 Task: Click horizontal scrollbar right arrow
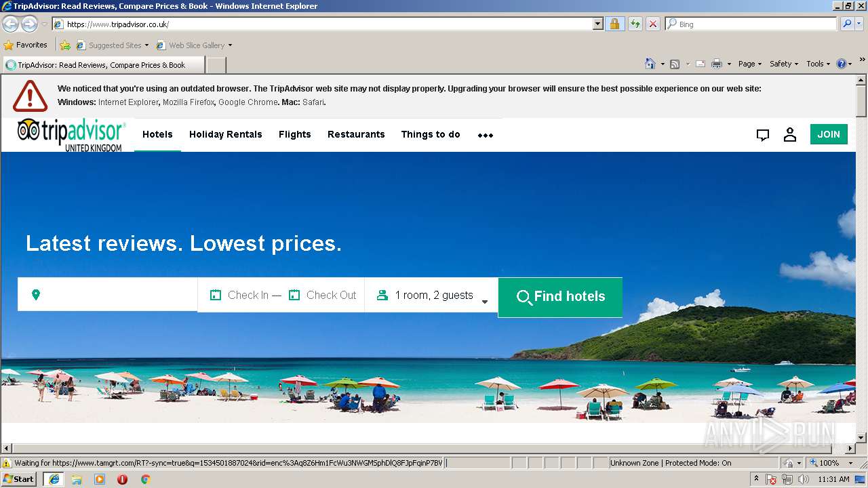click(850, 449)
